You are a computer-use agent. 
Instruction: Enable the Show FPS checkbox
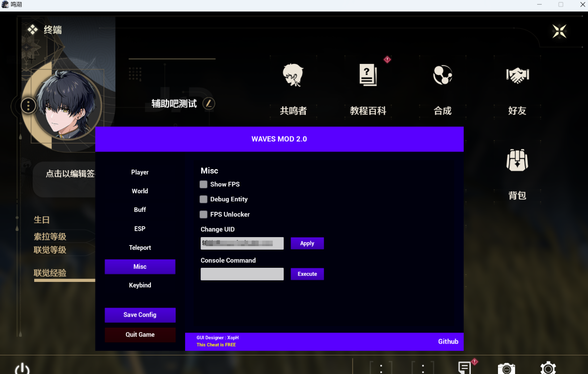point(203,184)
